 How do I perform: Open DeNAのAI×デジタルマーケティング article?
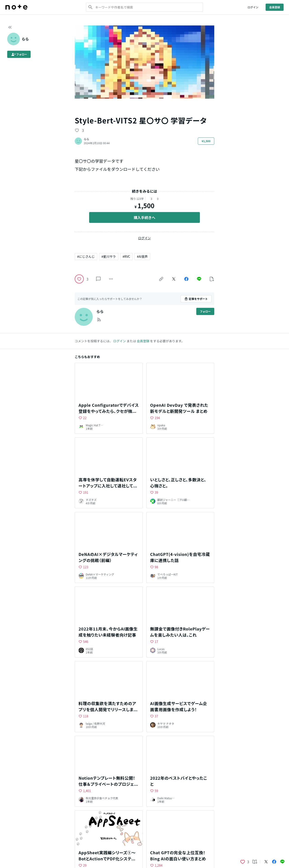[109, 548]
